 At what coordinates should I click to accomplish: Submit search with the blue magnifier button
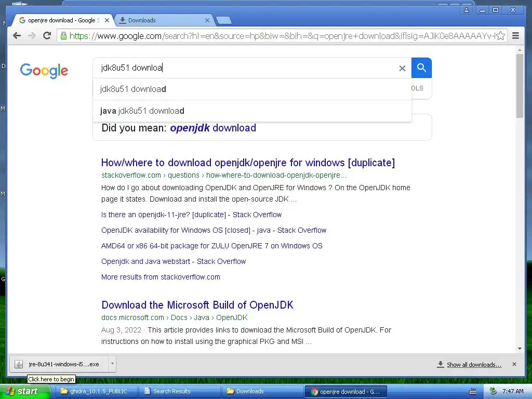click(421, 68)
